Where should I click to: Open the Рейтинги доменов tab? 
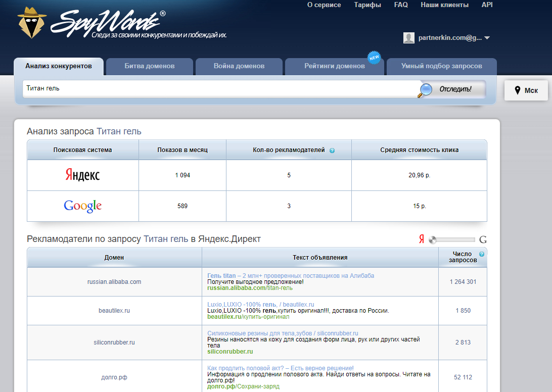(334, 66)
